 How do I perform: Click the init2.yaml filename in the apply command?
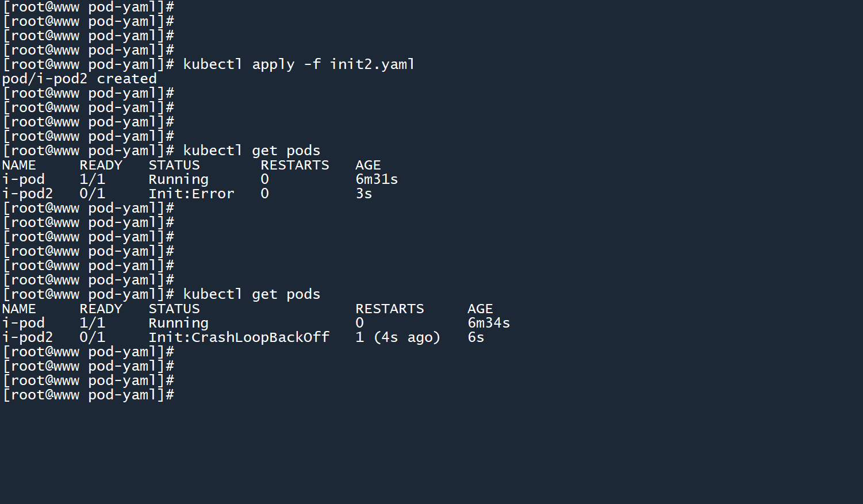[372, 64]
